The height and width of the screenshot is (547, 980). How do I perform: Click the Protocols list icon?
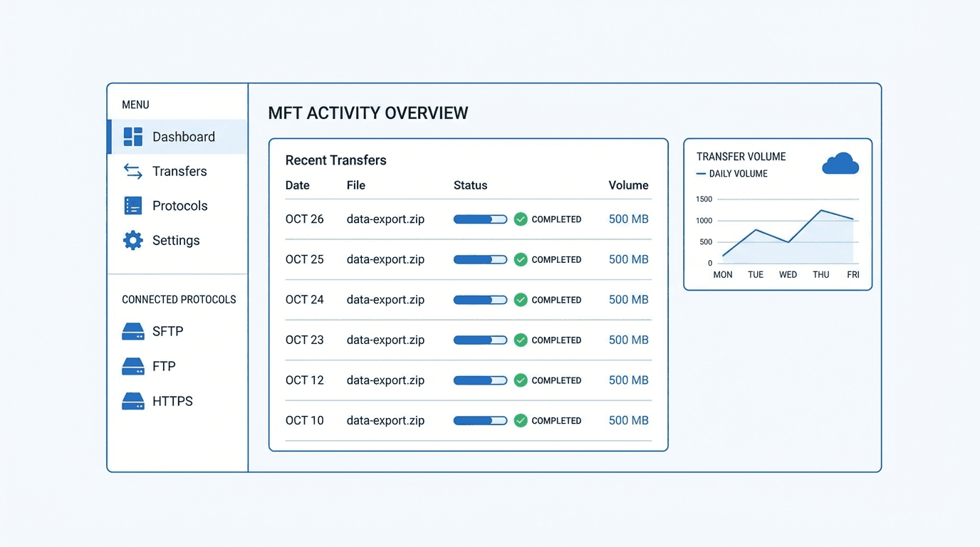(x=132, y=206)
